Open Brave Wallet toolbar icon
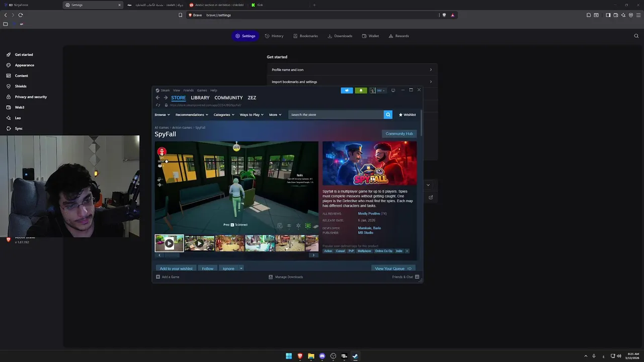644x362 pixels. coord(615,15)
